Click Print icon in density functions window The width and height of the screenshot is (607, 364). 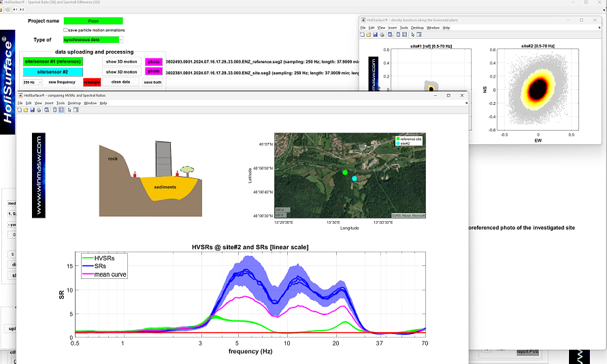click(x=382, y=35)
